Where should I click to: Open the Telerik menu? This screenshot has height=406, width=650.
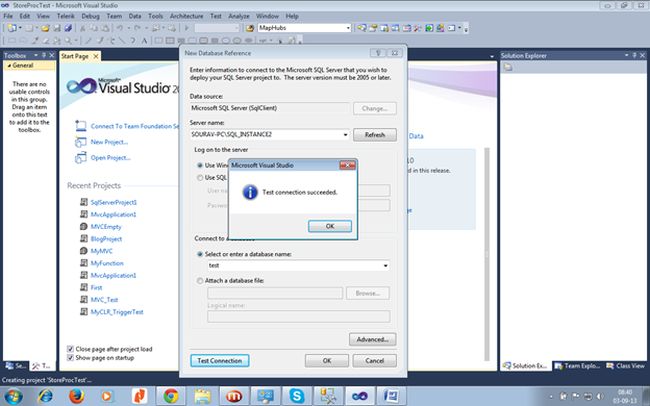point(65,16)
